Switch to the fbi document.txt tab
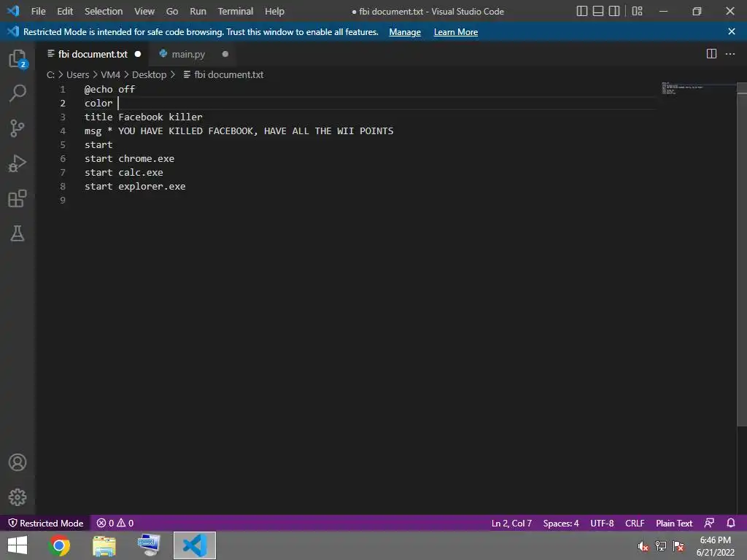Image resolution: width=747 pixels, height=560 pixels. 93,54
